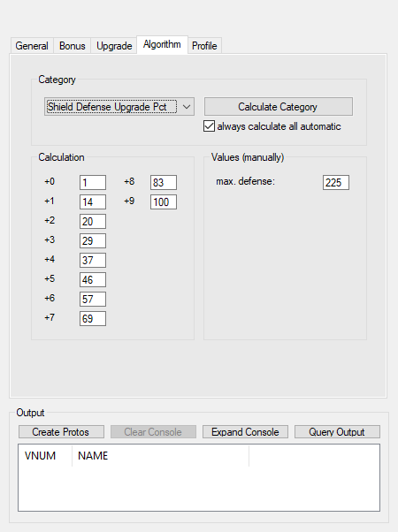Focus the +7 field with value 69
Viewport: 398px width, 532px height.
pos(93,319)
